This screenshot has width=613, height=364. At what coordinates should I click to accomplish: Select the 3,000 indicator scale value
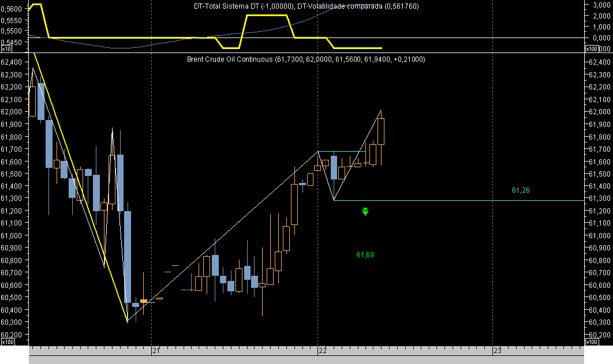601,5
